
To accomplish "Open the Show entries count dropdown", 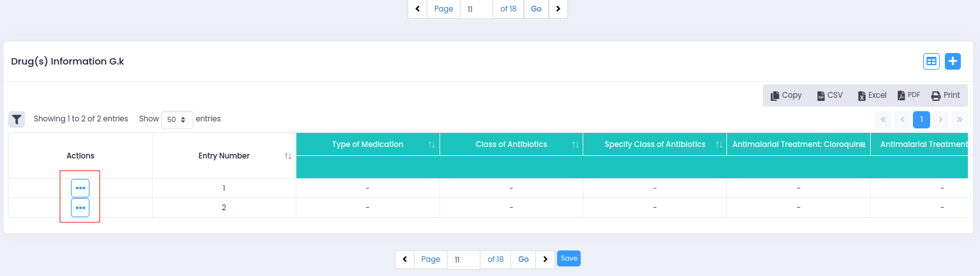I will [x=177, y=119].
